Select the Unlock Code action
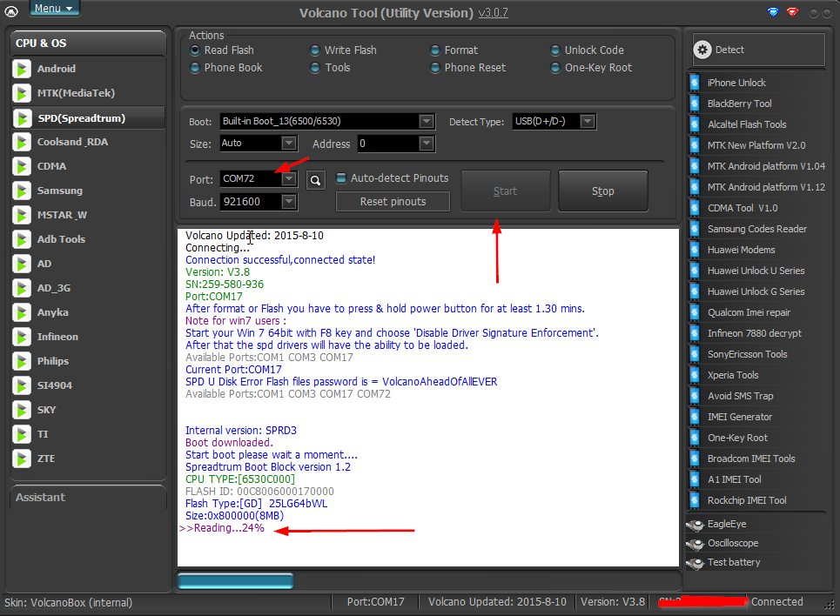840x616 pixels. pyautogui.click(x=588, y=50)
